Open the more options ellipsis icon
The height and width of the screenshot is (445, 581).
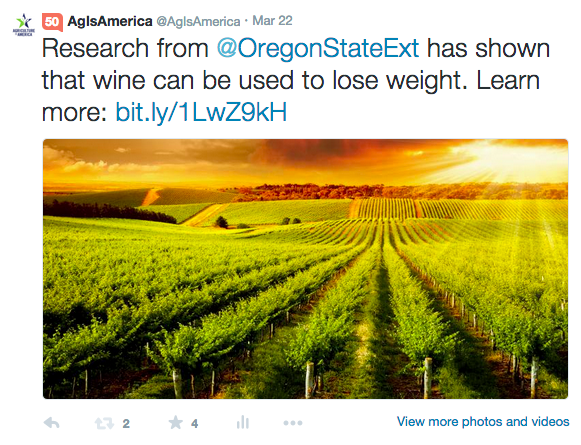293,423
